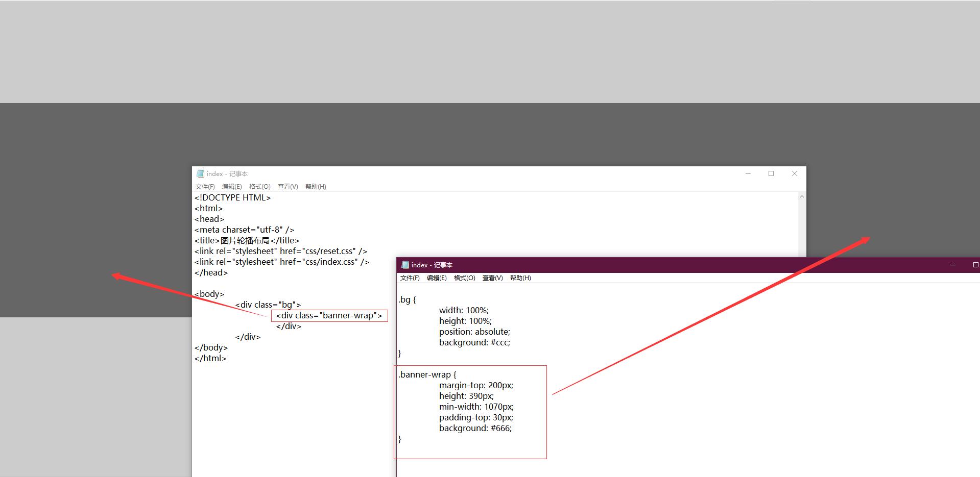Image resolution: width=980 pixels, height=477 pixels.
Task: Click the link line for css/reset.css
Action: (x=281, y=251)
